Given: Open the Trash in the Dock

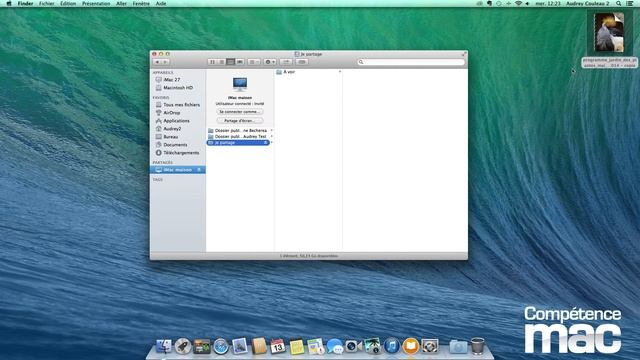Looking at the screenshot, I should [x=477, y=346].
